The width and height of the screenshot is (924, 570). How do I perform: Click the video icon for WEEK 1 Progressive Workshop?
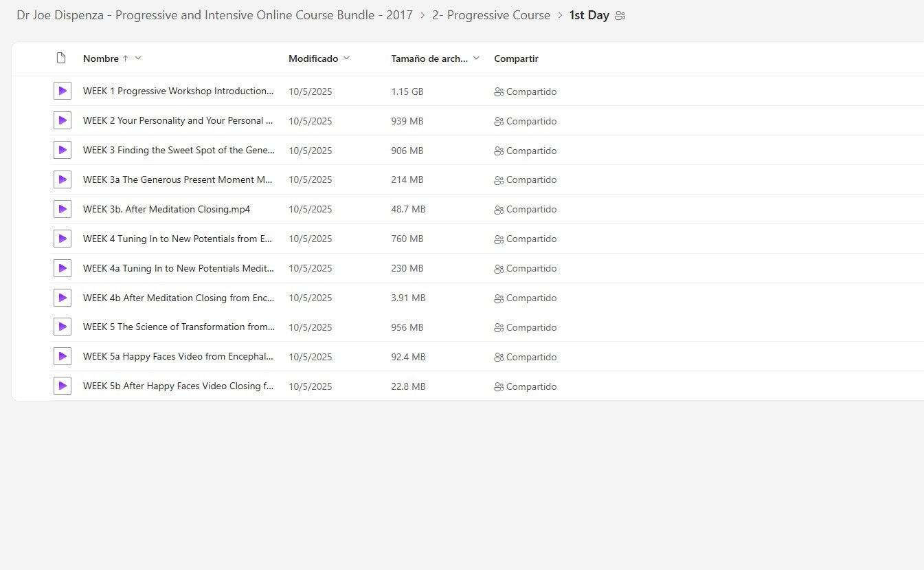click(x=63, y=91)
